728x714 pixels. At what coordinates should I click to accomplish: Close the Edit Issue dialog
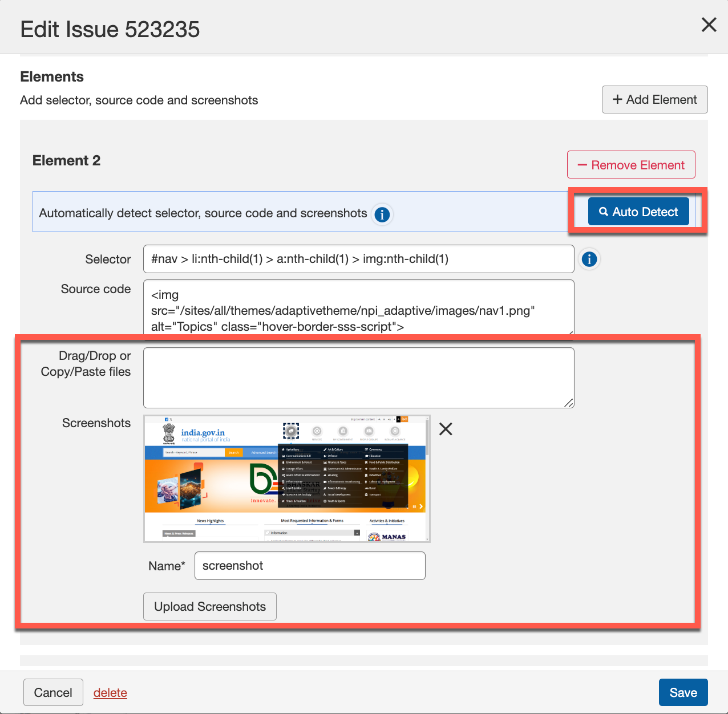tap(709, 25)
